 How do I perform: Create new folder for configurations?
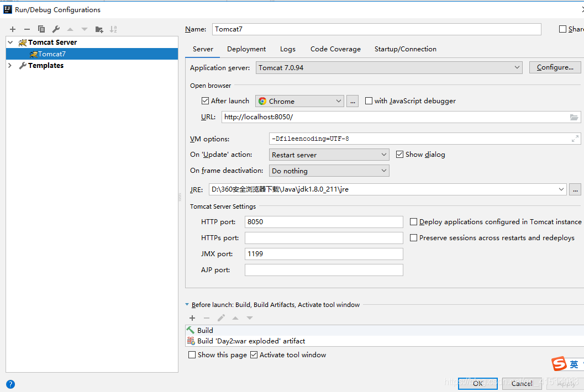click(99, 29)
